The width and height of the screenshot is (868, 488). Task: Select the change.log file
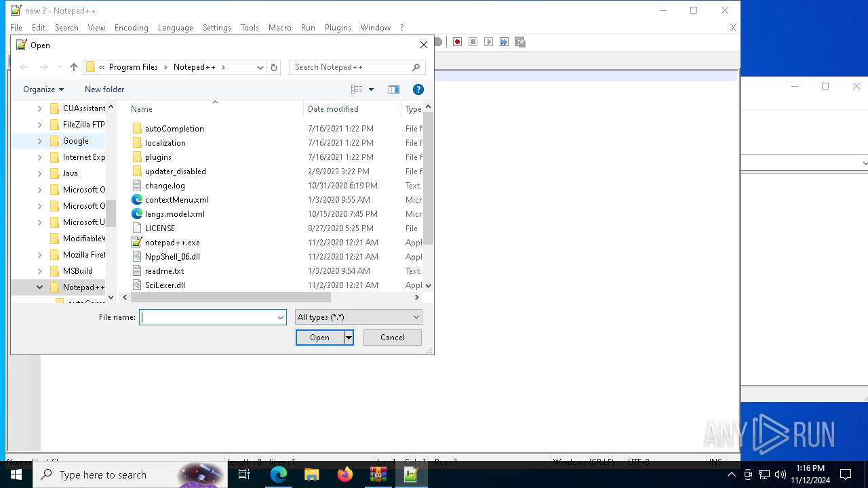tap(165, 186)
